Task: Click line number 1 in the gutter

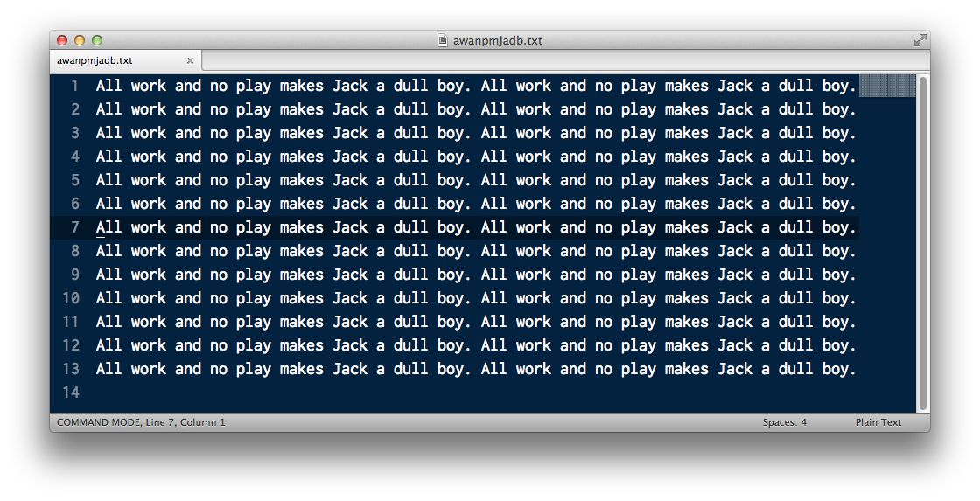Action: pyautogui.click(x=75, y=86)
